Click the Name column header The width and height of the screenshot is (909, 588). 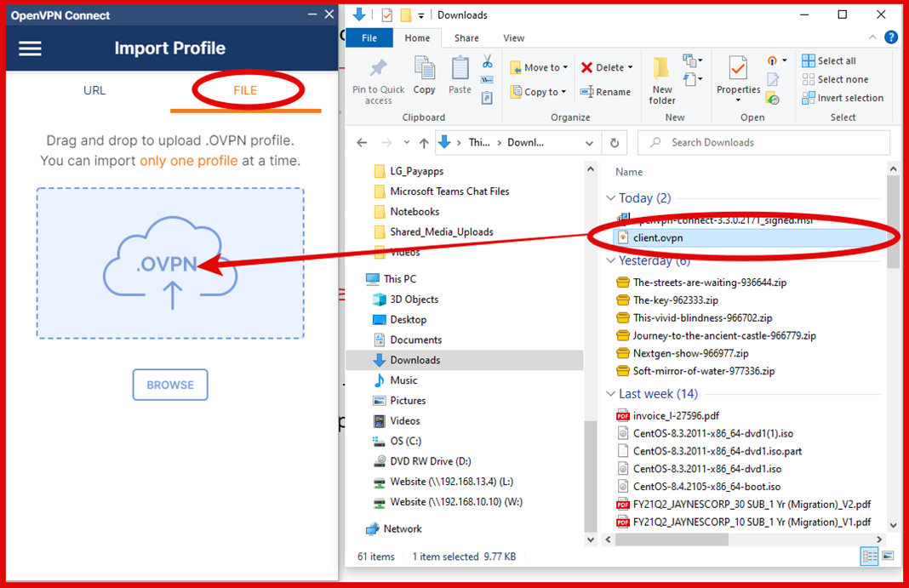click(x=629, y=172)
